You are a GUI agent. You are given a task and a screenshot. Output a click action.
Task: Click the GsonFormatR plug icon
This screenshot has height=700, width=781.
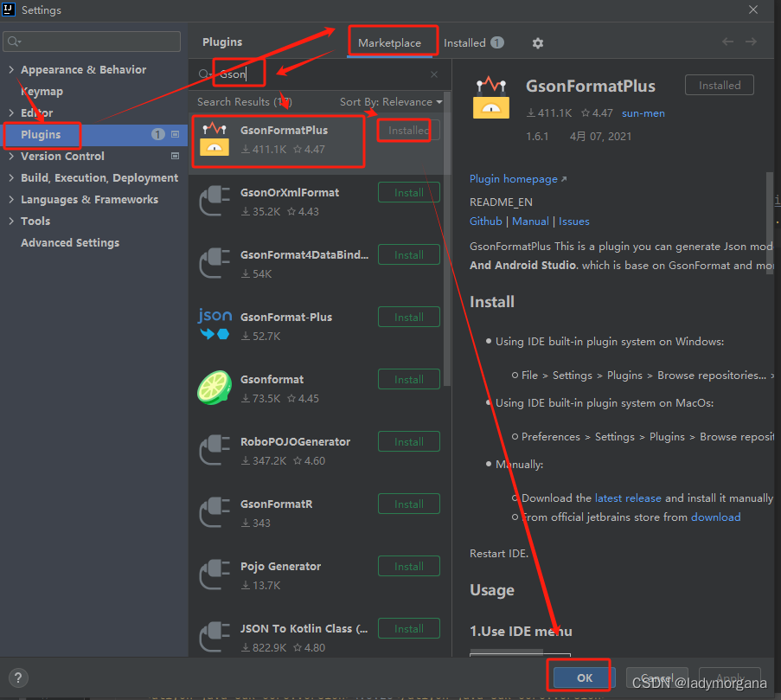214,512
